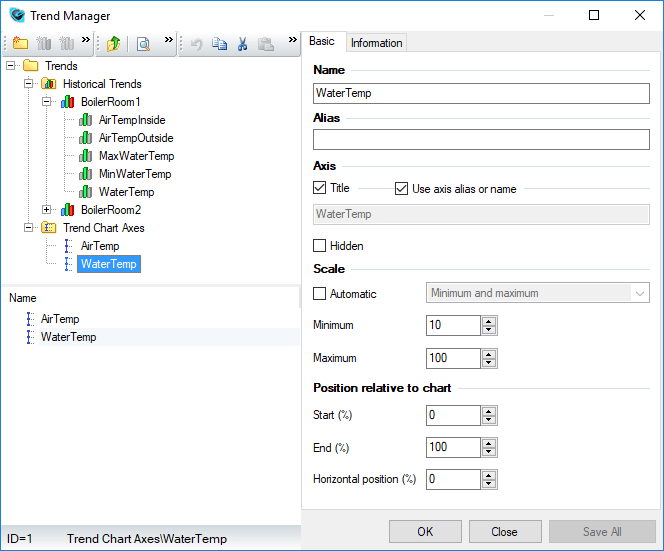Screen dimensions: 664x551
Task: Switch to the Information tab
Action: (x=376, y=43)
